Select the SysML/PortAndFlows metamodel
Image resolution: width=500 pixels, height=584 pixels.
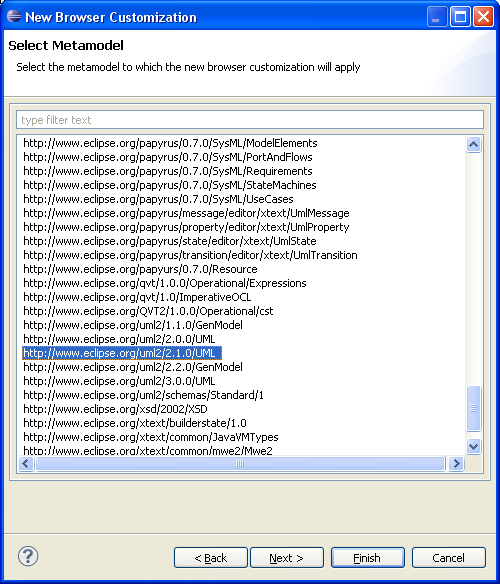(x=168, y=157)
